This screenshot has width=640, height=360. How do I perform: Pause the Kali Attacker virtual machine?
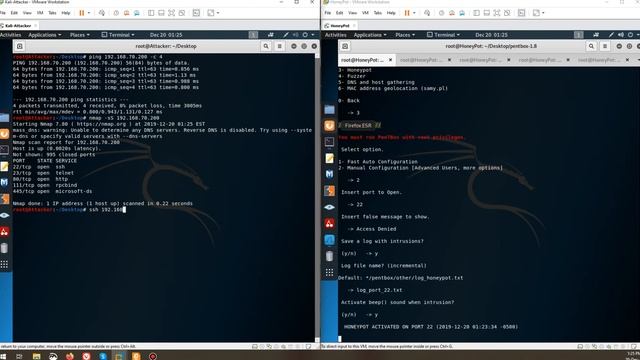82,13
